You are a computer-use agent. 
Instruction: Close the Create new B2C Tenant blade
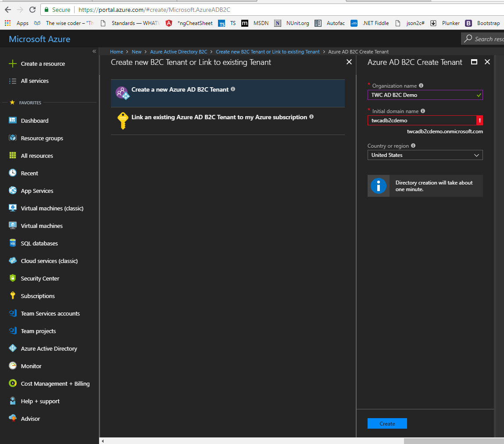point(349,62)
